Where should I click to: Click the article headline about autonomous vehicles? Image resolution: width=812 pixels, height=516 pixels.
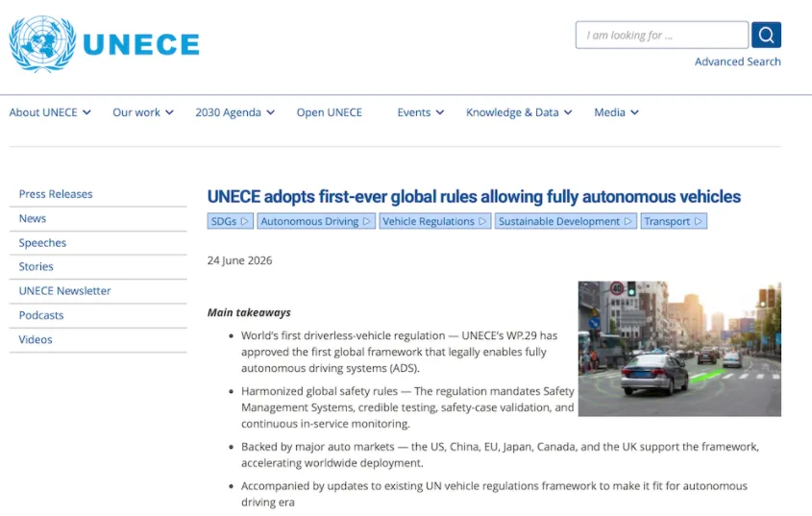474,197
